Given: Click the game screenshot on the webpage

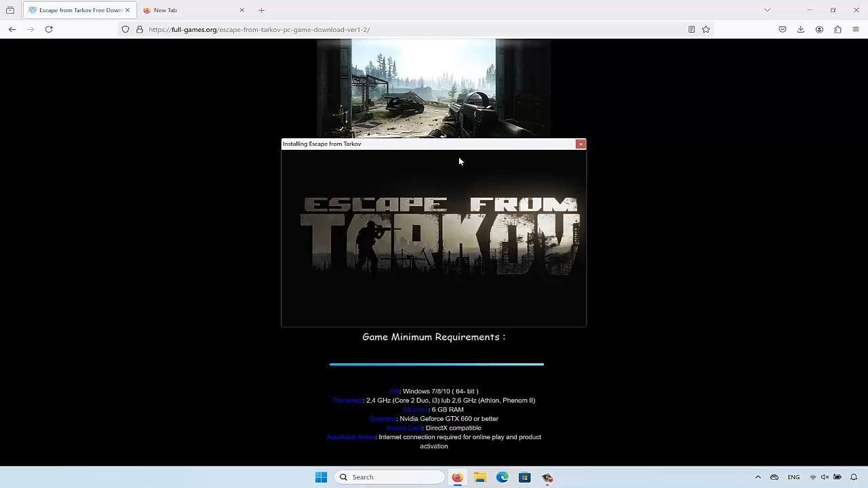Looking at the screenshot, I should 434,88.
